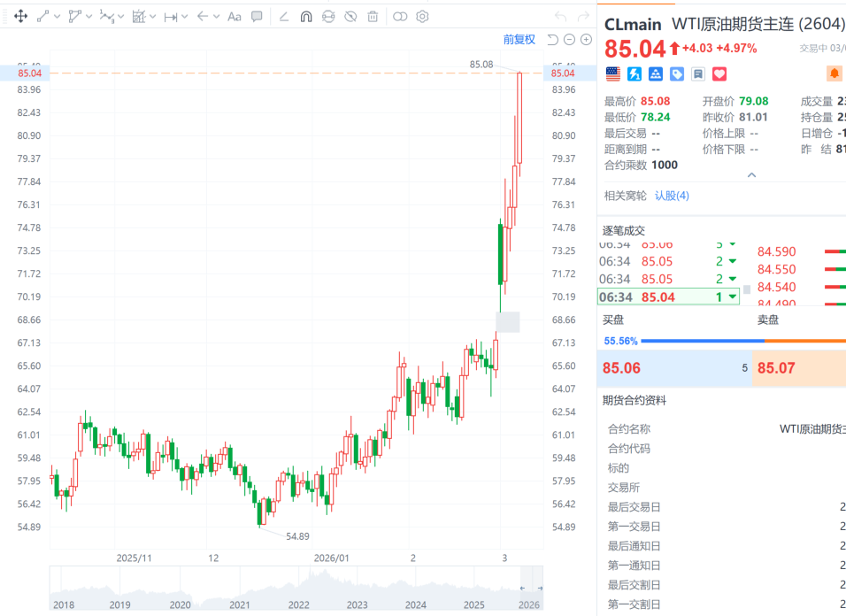The height and width of the screenshot is (616, 846).
Task: Select the comment bubble note tool
Action: 257,16
